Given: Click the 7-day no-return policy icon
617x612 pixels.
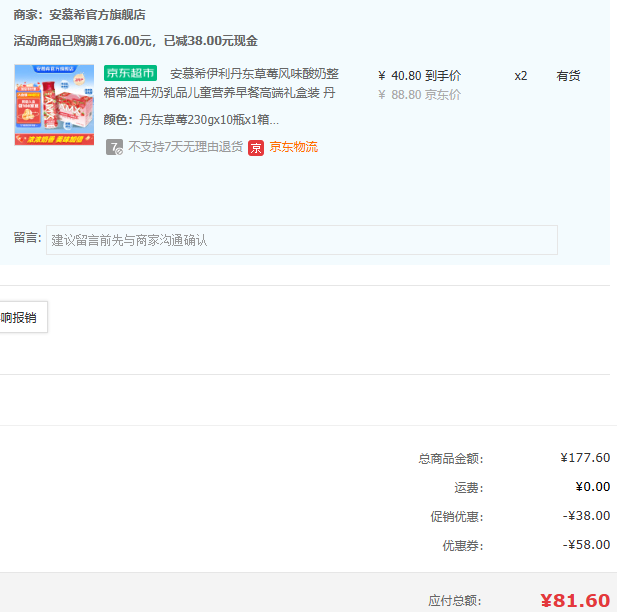Looking at the screenshot, I should [114, 147].
